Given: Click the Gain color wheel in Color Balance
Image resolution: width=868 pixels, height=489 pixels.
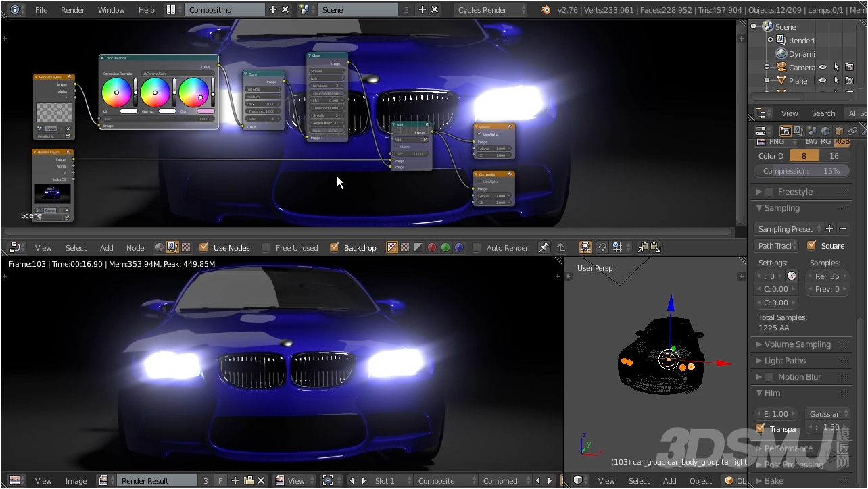Looking at the screenshot, I should click(193, 93).
